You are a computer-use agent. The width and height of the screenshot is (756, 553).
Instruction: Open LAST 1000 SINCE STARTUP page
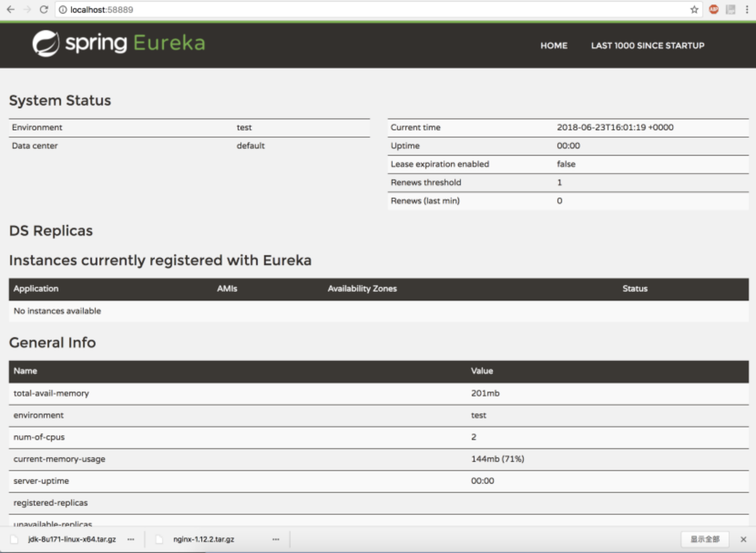[647, 46]
